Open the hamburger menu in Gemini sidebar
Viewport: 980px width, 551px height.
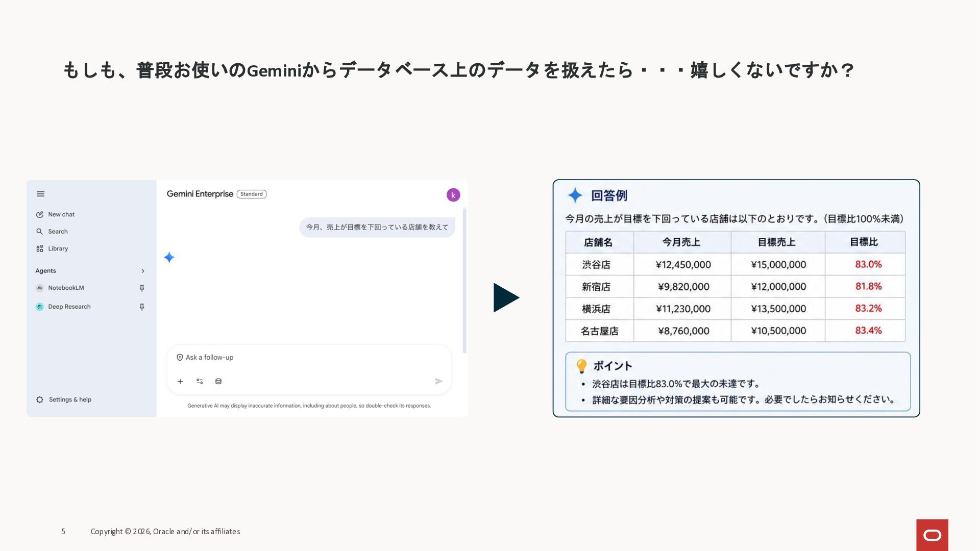pos(40,194)
